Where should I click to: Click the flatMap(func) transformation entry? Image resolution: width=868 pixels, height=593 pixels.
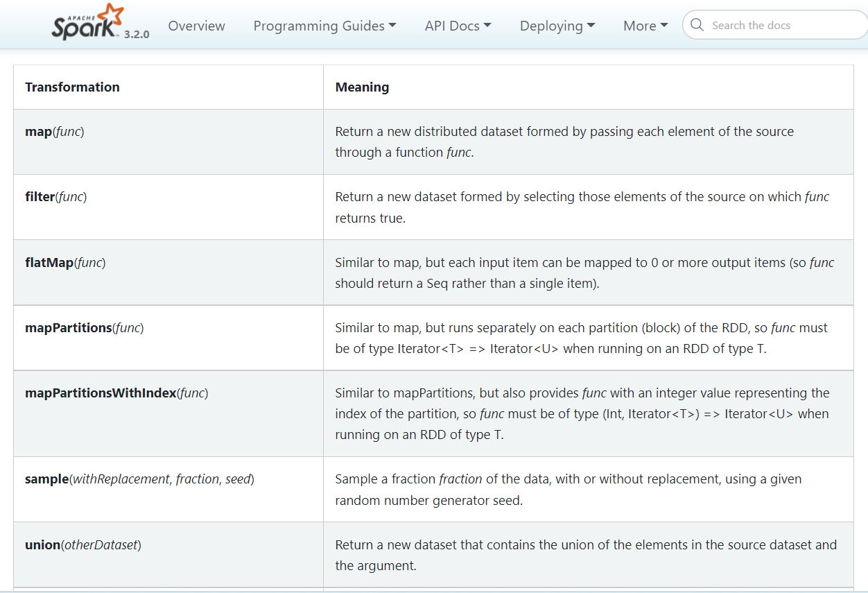pyautogui.click(x=65, y=262)
